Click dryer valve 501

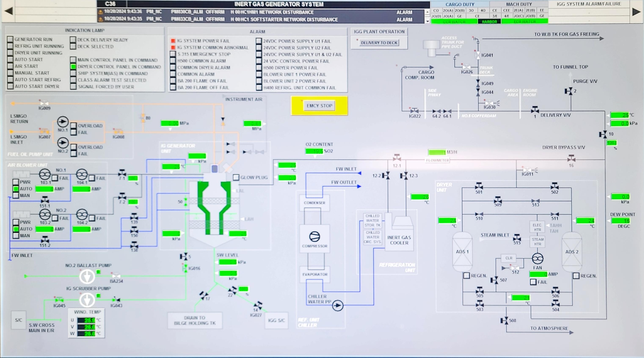[479, 186]
